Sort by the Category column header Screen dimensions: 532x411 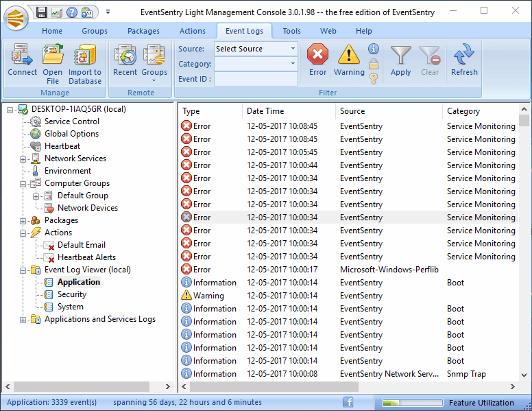point(481,111)
